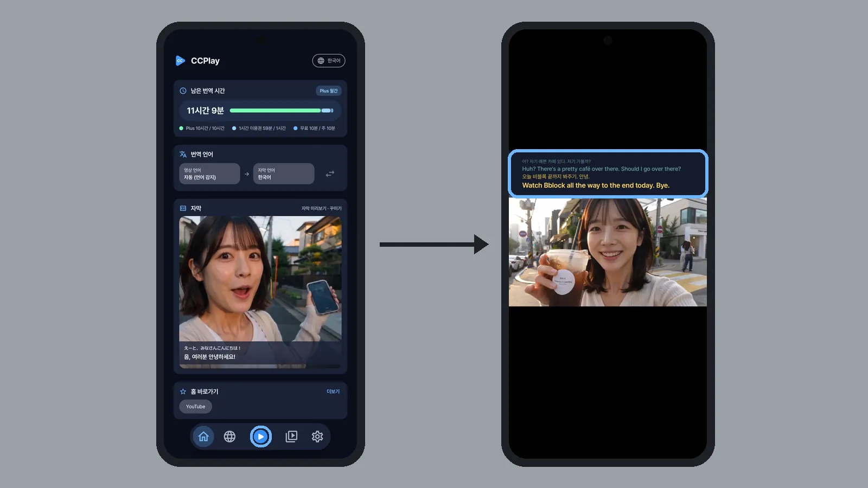Click the "Plus 10시간 / 10시간" legend entry

point(202,129)
